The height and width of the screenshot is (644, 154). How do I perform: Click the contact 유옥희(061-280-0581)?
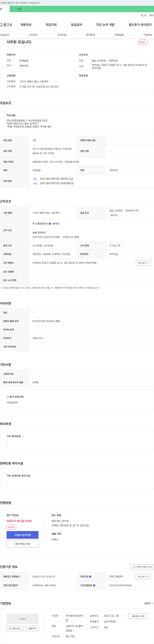point(44,585)
